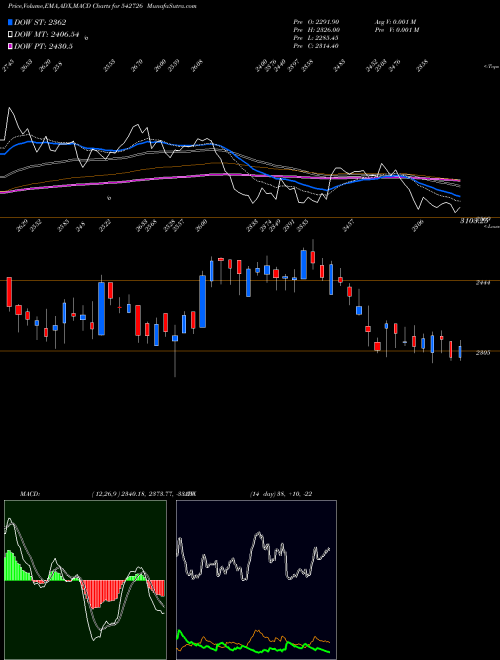This screenshot has height=660, width=500.
Task: Click the 'Pre V: 0.001 M' volume text
Action: 396,29
